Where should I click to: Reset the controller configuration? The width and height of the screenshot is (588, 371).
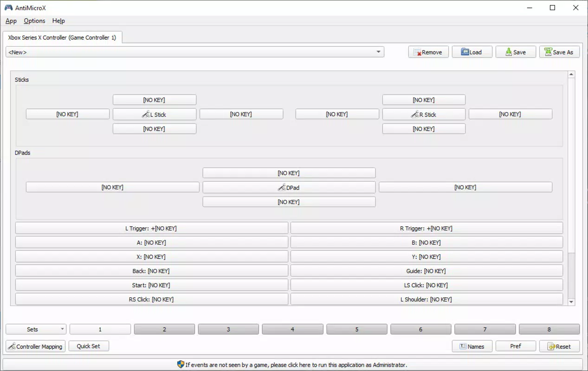click(x=559, y=346)
